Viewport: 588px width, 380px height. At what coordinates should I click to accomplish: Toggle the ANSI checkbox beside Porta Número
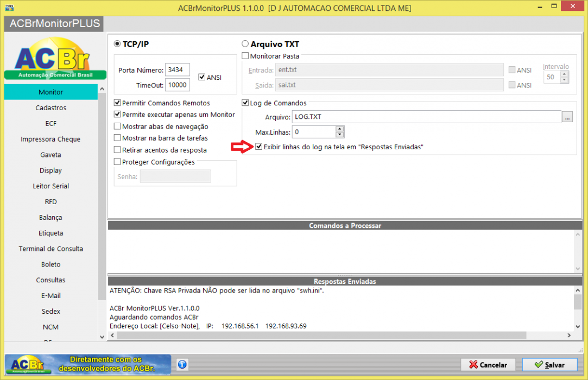point(202,77)
